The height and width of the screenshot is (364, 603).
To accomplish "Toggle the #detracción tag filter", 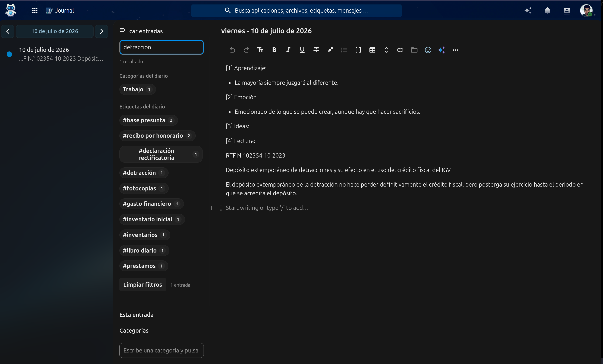I will (x=144, y=173).
